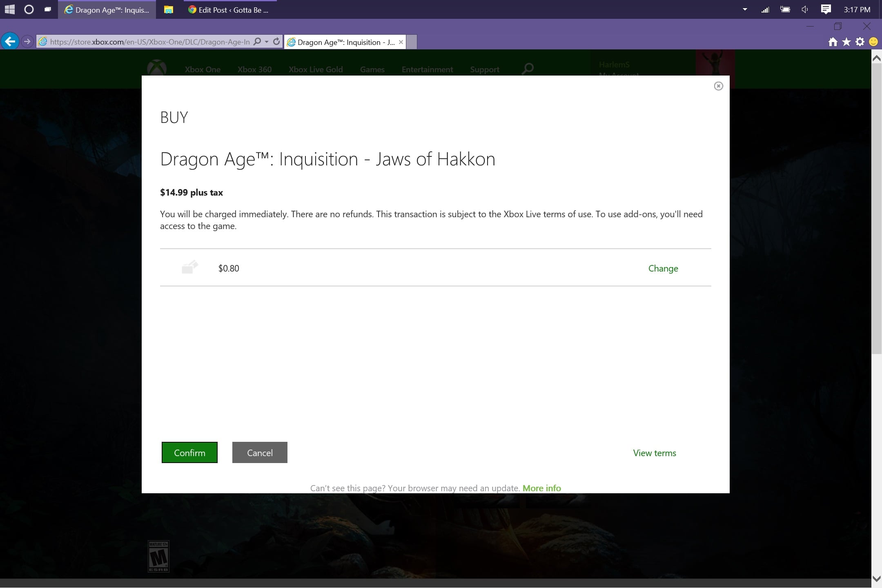This screenshot has width=882, height=588.
Task: Click the payment card icon beside $0.80
Action: point(189,267)
